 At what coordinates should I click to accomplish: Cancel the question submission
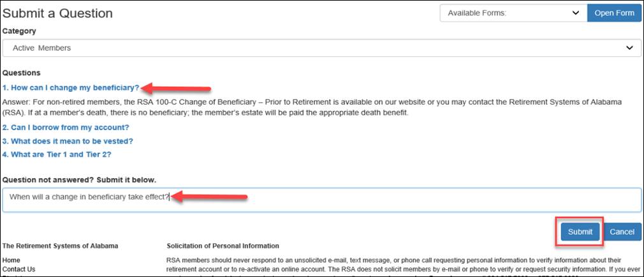pyautogui.click(x=622, y=232)
